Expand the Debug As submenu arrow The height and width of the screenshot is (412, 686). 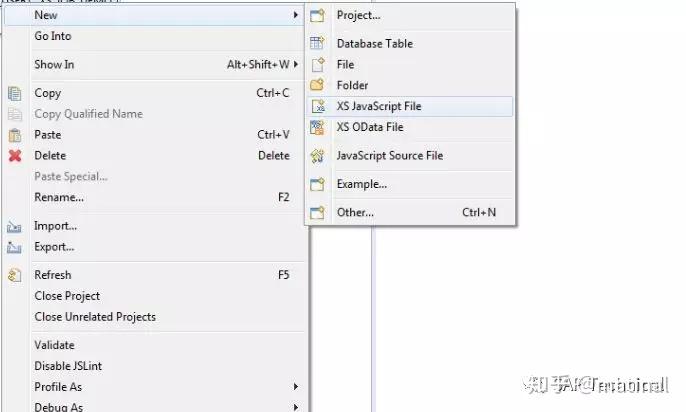point(295,407)
